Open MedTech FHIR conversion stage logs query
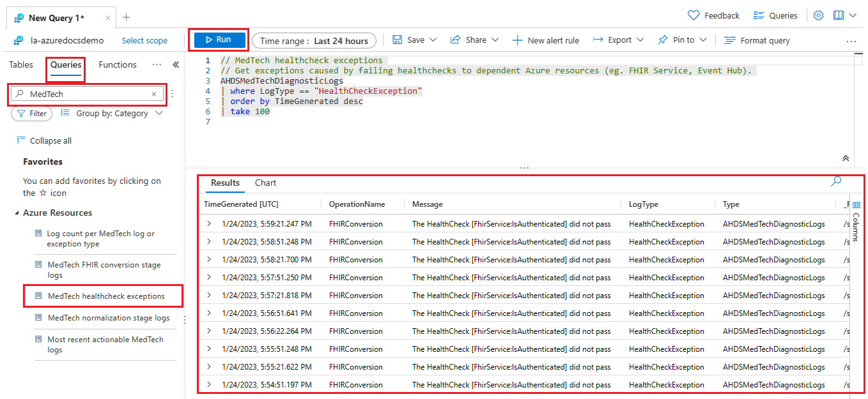Screen dimensions: 868x399 tap(104, 270)
